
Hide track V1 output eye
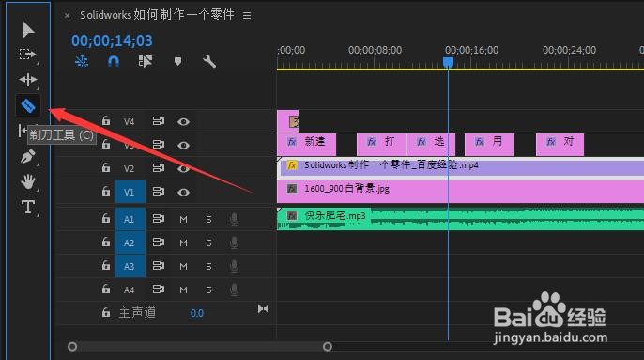(183, 192)
